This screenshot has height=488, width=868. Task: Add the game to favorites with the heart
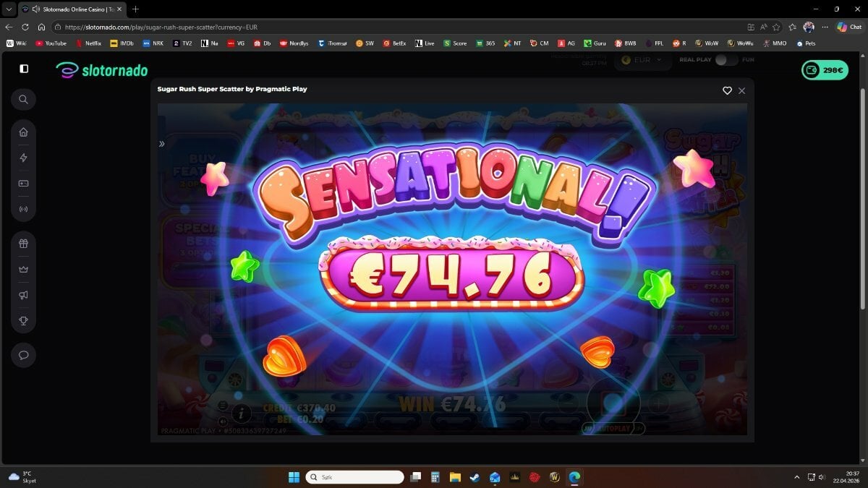[727, 90]
